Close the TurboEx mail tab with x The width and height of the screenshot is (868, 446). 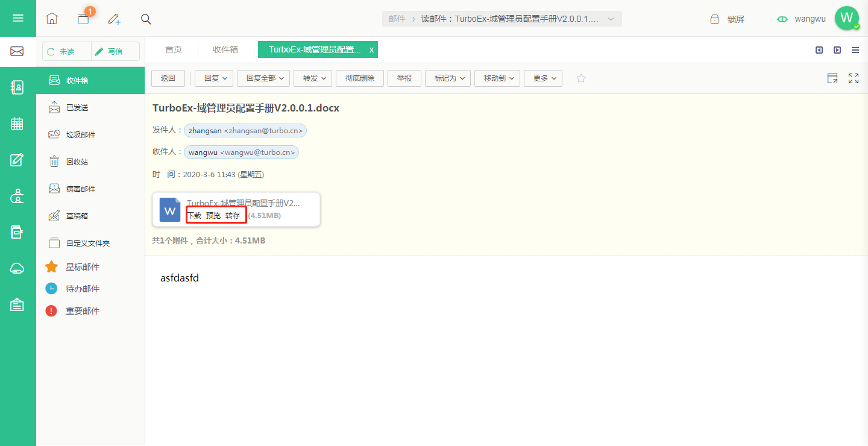(372, 50)
